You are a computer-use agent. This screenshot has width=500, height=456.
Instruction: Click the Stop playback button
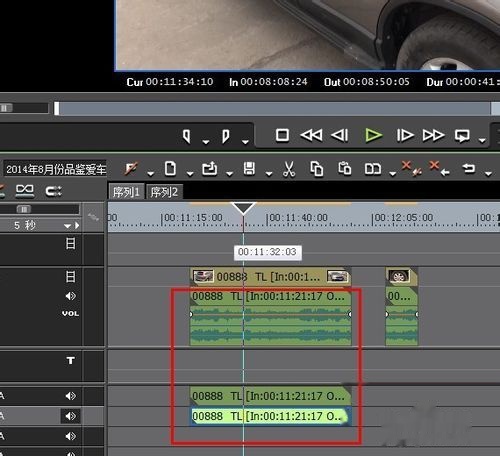[x=282, y=135]
